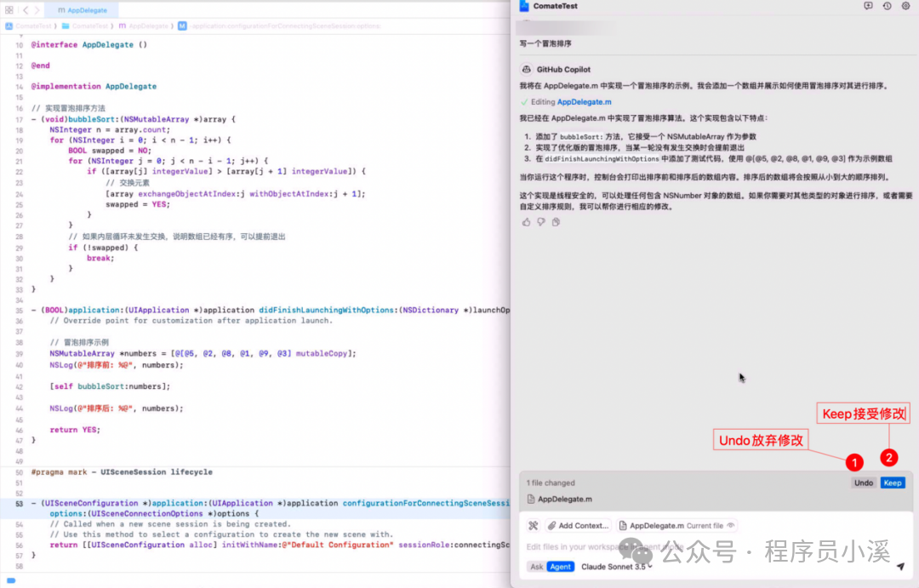919x588 pixels.
Task: Switch chat mode to Agent
Action: 560,567
